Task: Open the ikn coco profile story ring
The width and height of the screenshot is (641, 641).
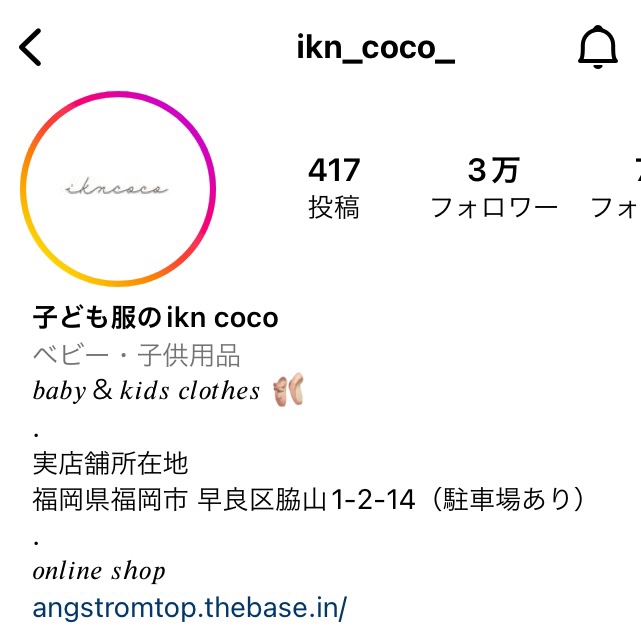Action: coord(118,188)
